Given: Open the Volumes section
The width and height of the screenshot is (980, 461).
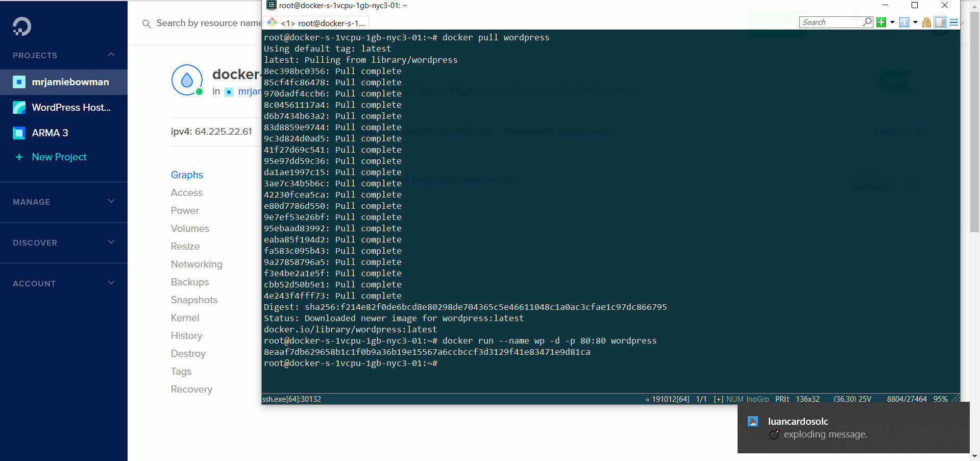Looking at the screenshot, I should pos(190,228).
